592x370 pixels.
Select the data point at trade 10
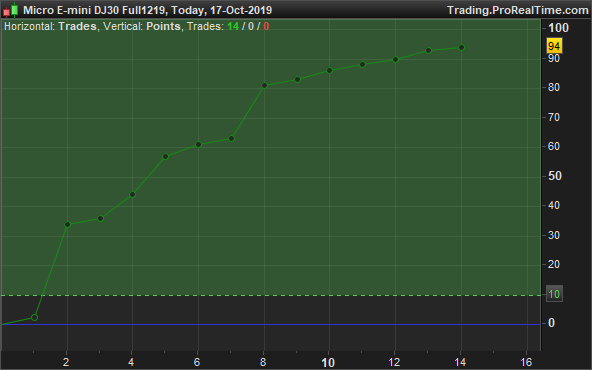point(330,71)
